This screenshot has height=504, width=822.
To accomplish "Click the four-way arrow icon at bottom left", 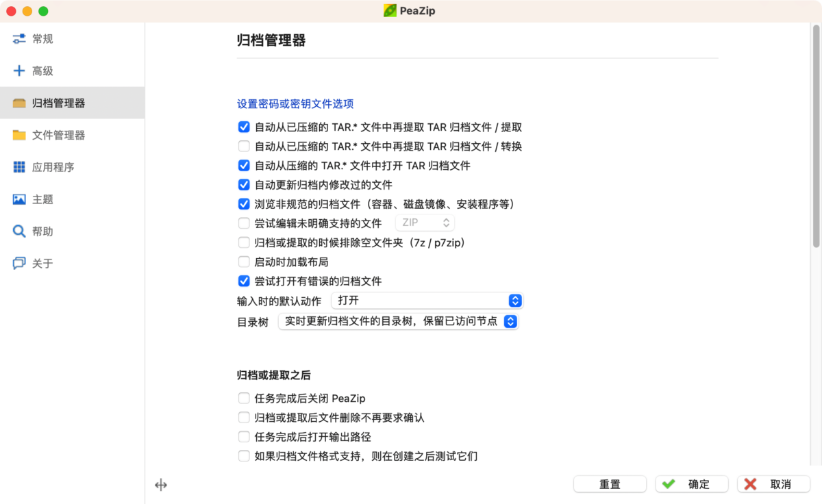I will (x=161, y=485).
